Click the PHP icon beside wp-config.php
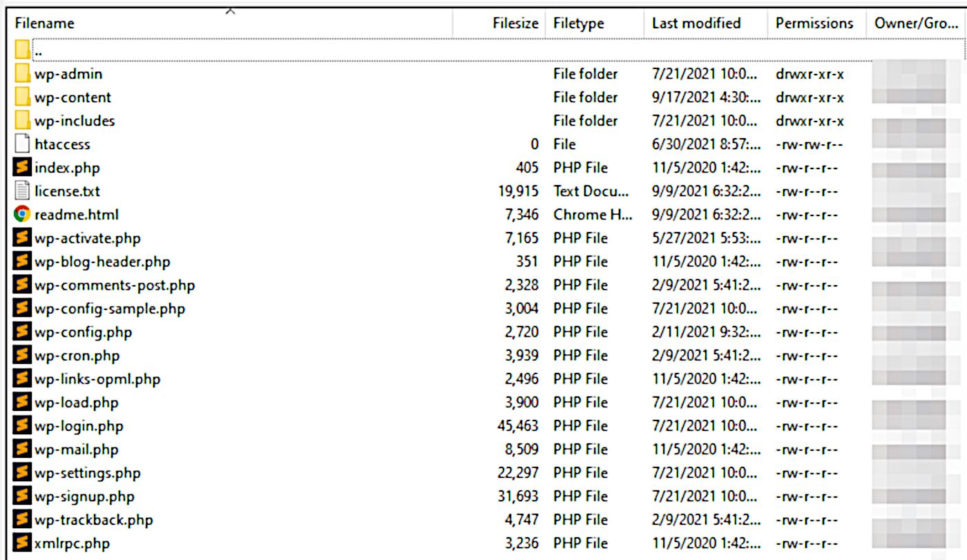967x560 pixels. point(21,331)
